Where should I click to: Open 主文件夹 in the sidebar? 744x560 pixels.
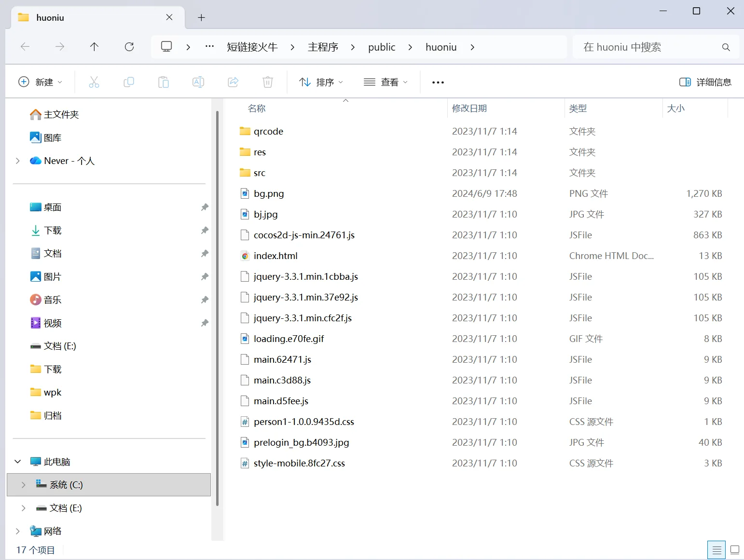click(x=61, y=114)
